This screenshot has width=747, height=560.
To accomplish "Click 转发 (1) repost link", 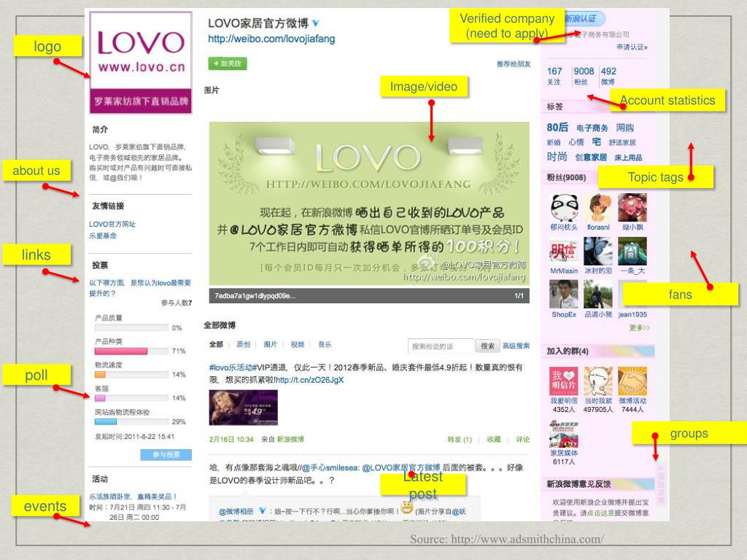I will (x=460, y=440).
